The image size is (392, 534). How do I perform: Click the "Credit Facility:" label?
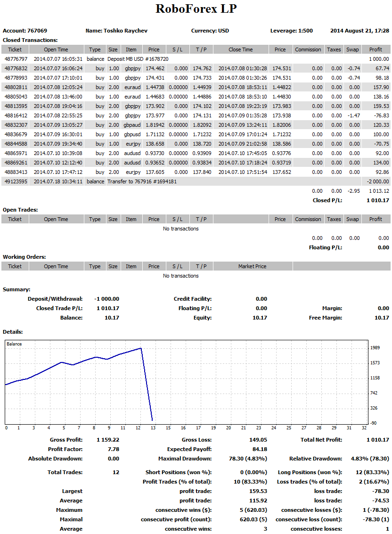click(193, 299)
